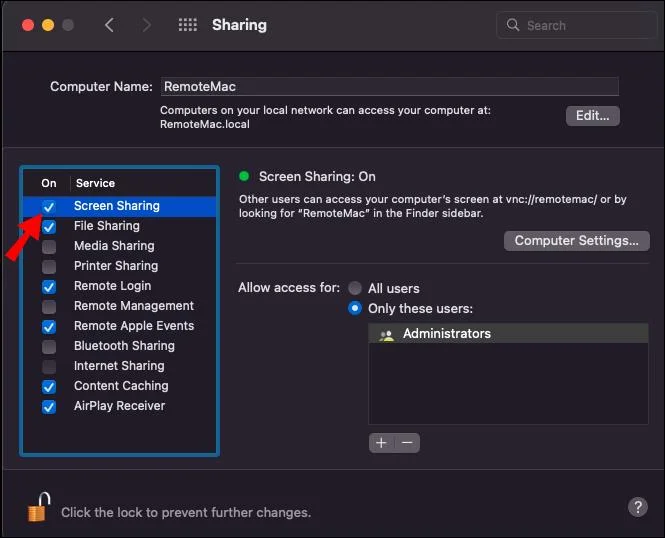
Task: Remove user with the minus button
Action: tap(407, 442)
